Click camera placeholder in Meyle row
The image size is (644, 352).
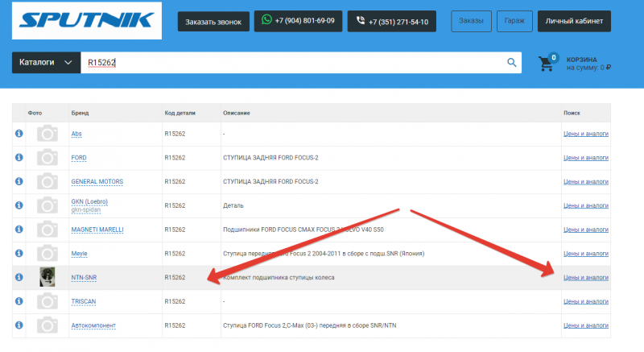pos(47,253)
